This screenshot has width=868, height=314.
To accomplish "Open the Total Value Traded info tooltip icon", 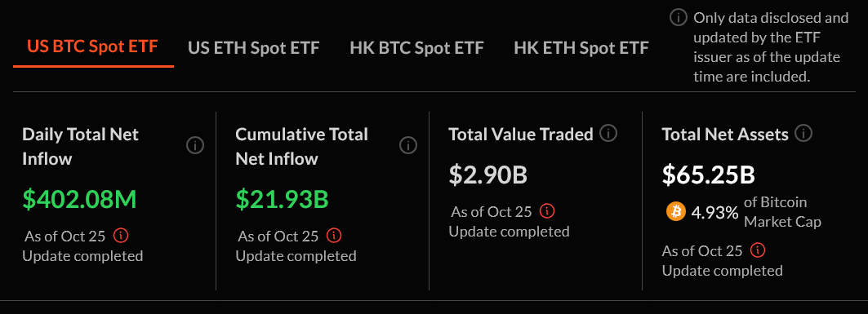I will [x=608, y=133].
